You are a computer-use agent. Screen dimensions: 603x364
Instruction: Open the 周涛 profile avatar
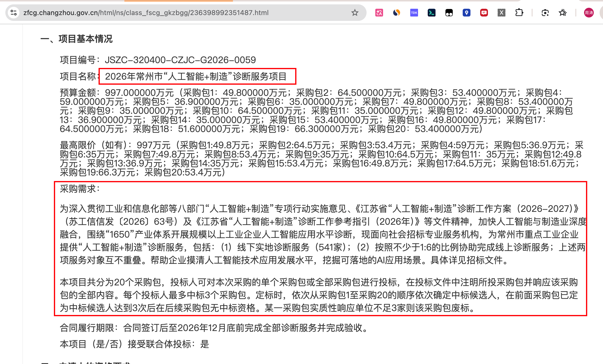click(589, 13)
